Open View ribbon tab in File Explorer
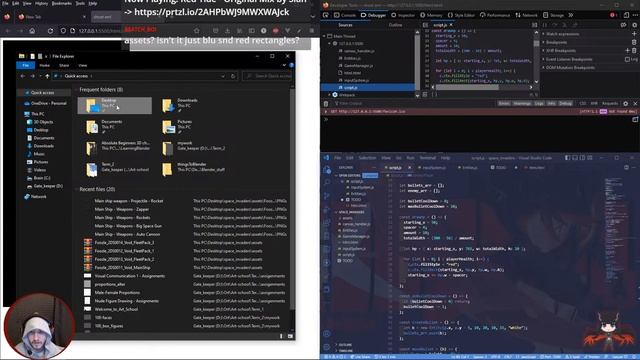640x360 pixels. click(82, 65)
